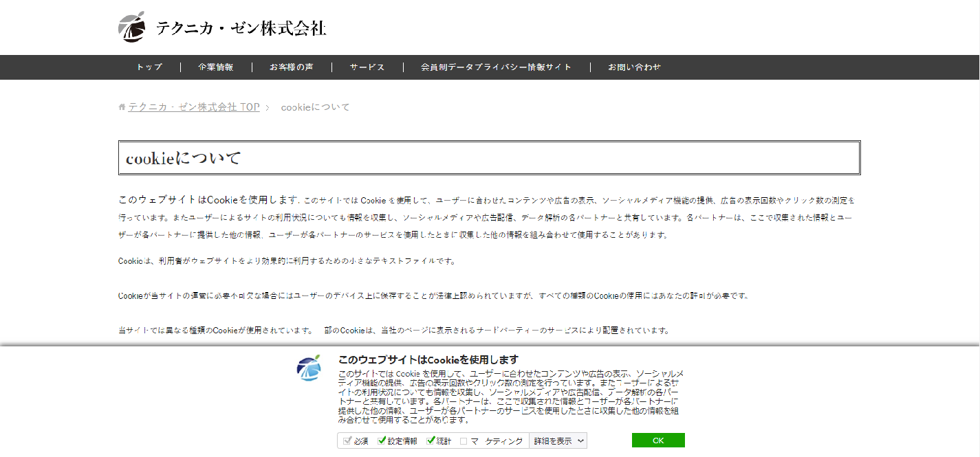Open the トップ menu item
The width and height of the screenshot is (980, 457).
(x=149, y=67)
